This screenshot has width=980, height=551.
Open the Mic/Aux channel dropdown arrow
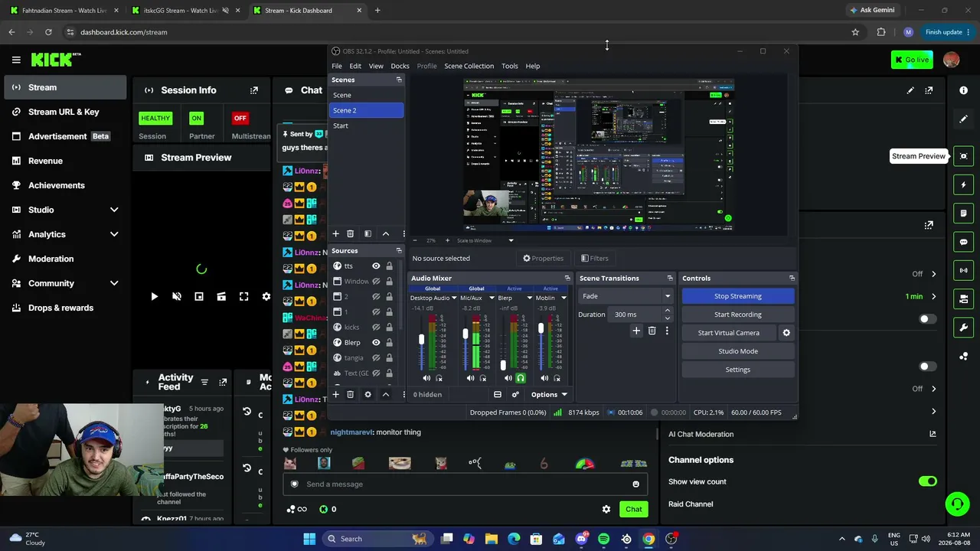coord(492,298)
